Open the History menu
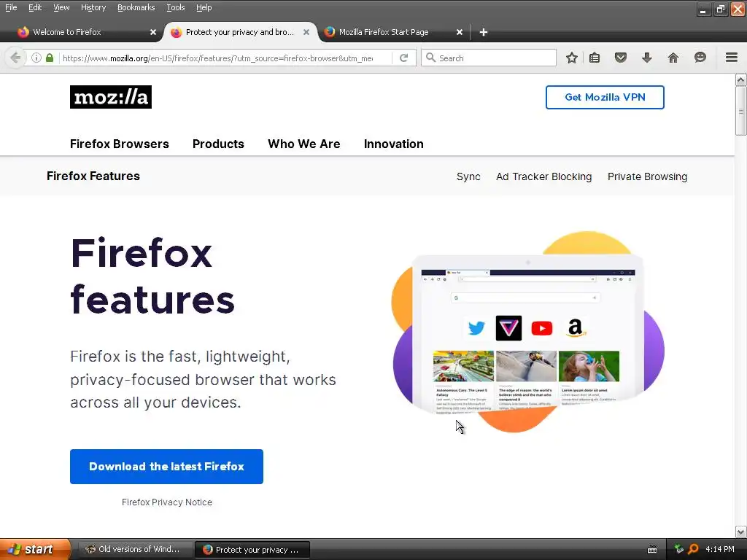Viewport: 747px width, 560px height. pyautogui.click(x=93, y=7)
